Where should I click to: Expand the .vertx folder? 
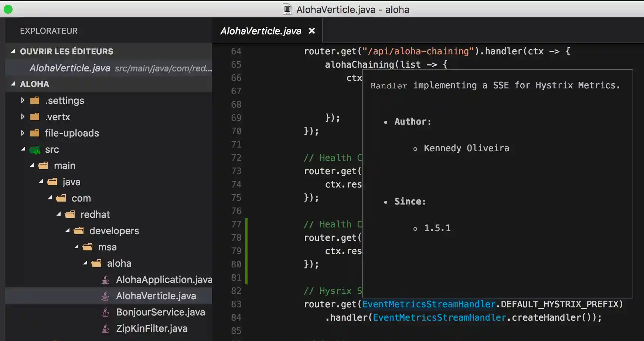pyautogui.click(x=23, y=117)
